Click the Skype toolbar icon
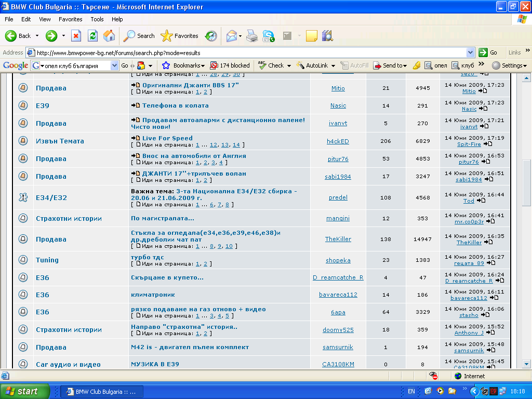532x399 pixels. 269,36
